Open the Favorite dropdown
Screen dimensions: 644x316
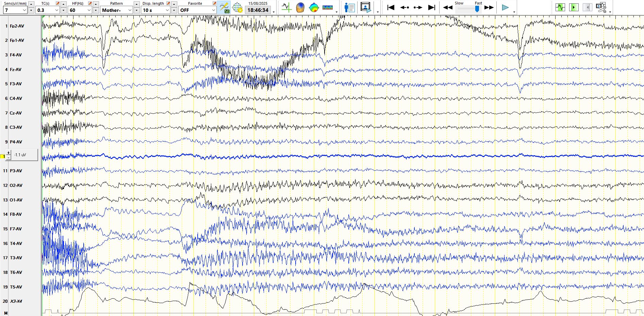(197, 10)
